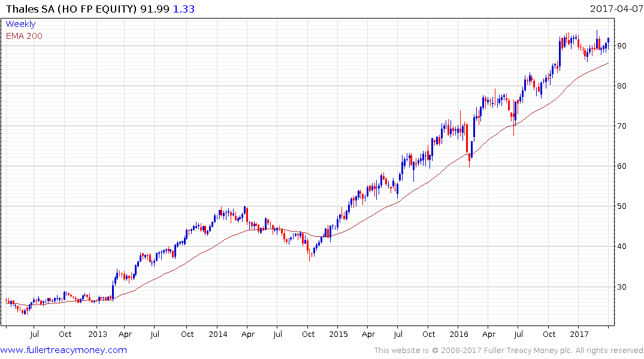Click the 2013 time axis label

tap(98, 334)
